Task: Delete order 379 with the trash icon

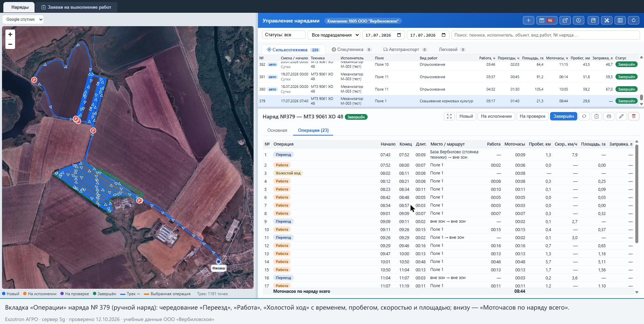Action: [634, 116]
